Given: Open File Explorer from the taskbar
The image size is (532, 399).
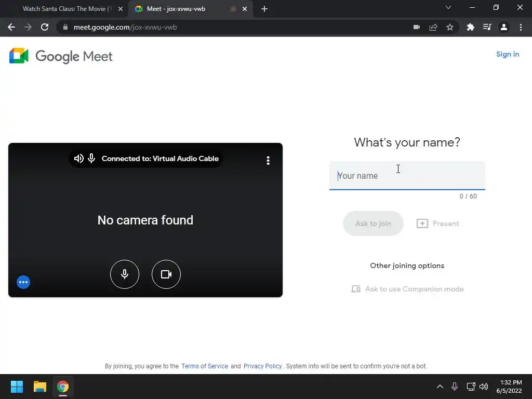Looking at the screenshot, I should (x=39, y=387).
